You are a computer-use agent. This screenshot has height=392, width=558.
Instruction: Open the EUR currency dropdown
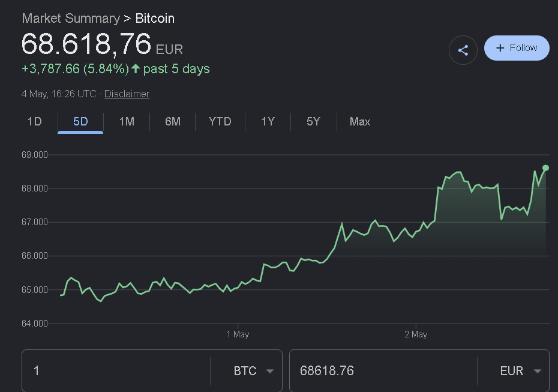pos(521,371)
